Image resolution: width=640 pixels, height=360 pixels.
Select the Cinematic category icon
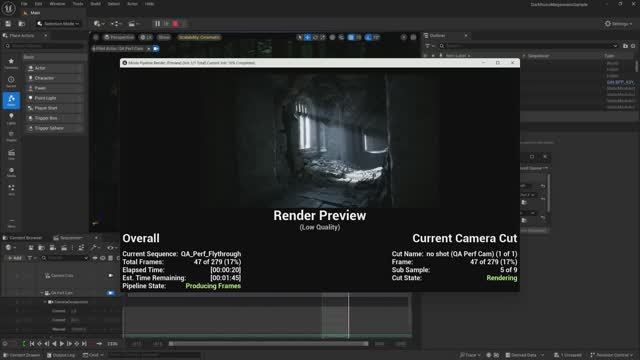click(11, 154)
